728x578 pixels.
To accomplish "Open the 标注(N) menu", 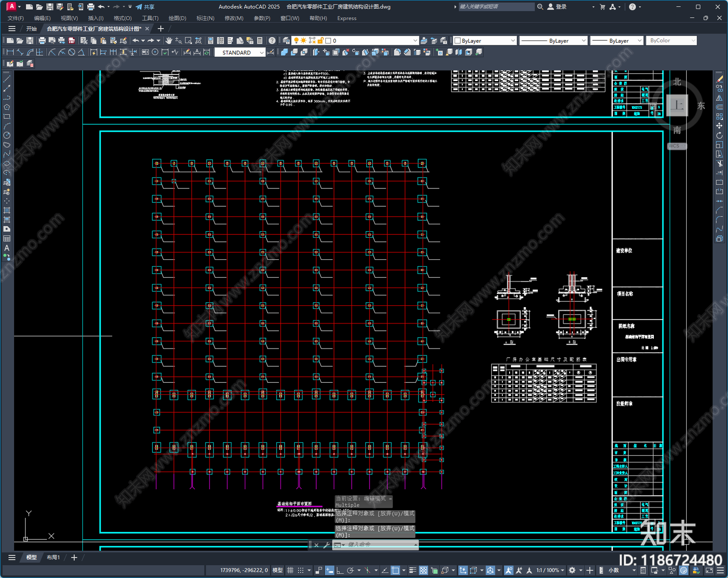I will click(205, 18).
